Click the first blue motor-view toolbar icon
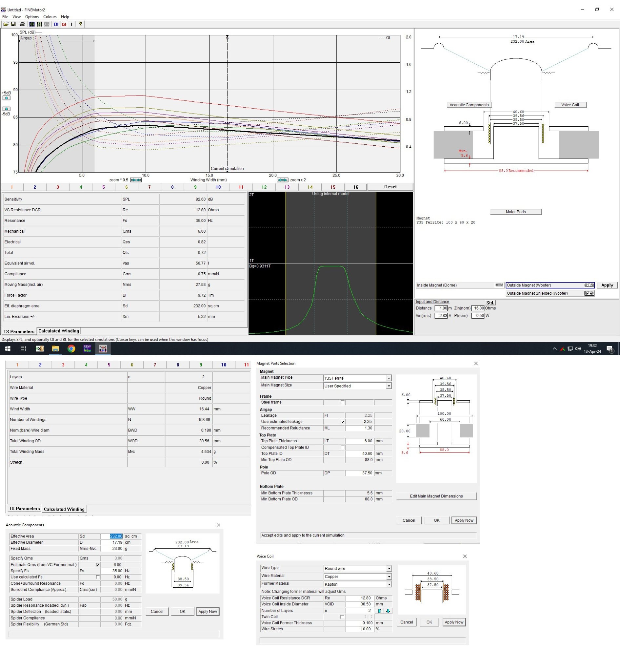The image size is (620, 672). tap(32, 24)
